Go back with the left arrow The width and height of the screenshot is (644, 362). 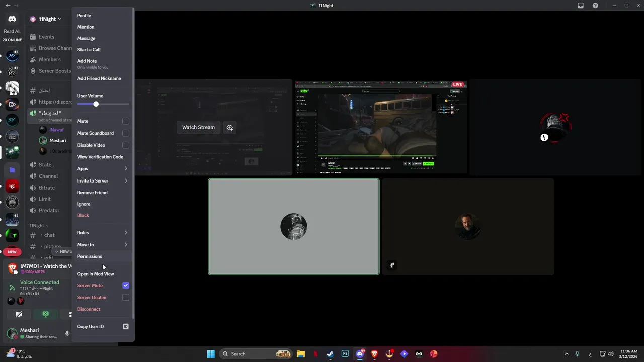pyautogui.click(x=8, y=6)
